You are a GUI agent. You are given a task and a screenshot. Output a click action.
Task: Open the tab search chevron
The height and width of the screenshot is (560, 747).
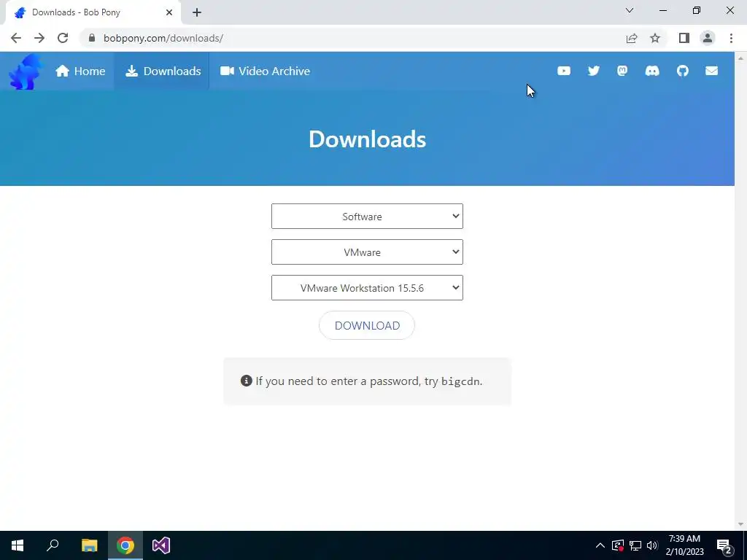pyautogui.click(x=630, y=10)
